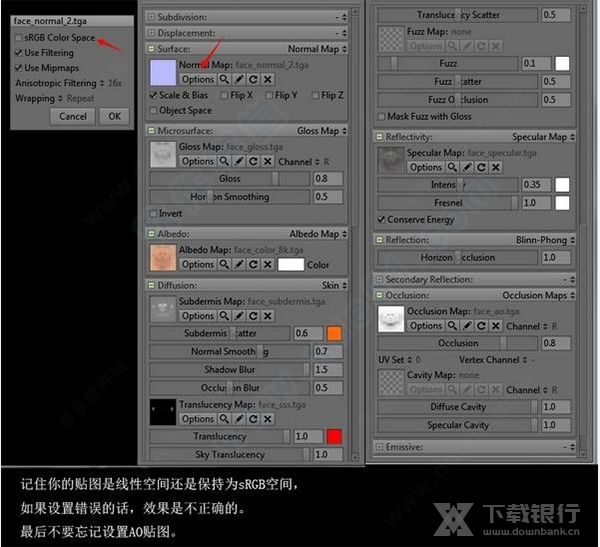Click Options button for Normal Map
600x547 pixels.
pyautogui.click(x=197, y=79)
